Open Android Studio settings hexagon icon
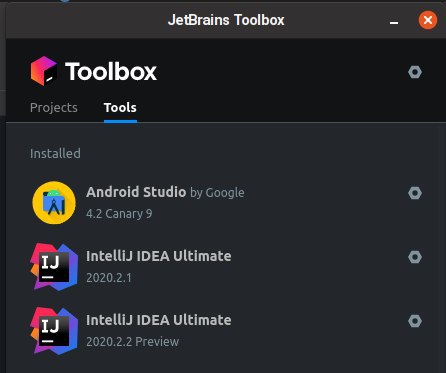446x373 pixels. click(415, 193)
